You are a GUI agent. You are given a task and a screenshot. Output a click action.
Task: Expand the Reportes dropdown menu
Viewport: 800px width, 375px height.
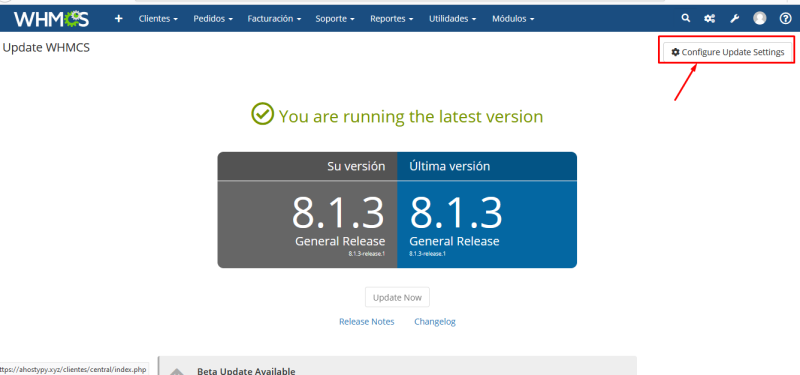[x=391, y=19]
